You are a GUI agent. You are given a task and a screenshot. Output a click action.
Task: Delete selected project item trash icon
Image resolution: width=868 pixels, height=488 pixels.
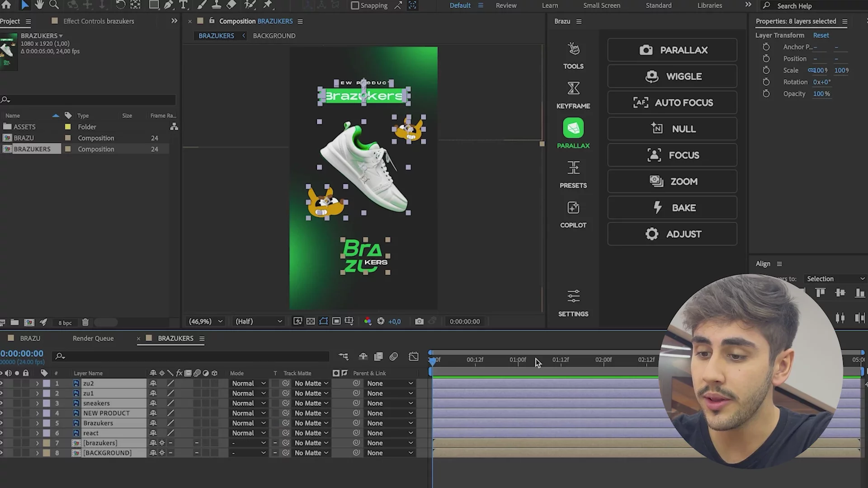(x=85, y=322)
